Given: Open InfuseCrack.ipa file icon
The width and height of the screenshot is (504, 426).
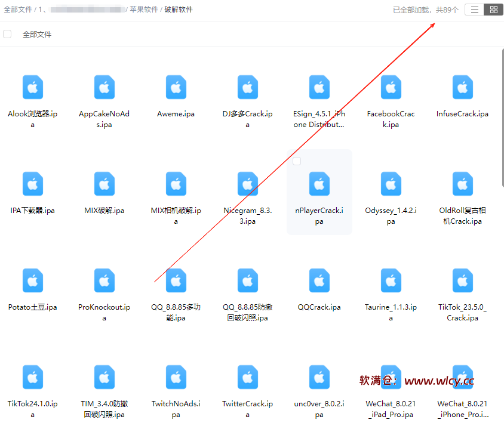Looking at the screenshot, I should (x=463, y=87).
